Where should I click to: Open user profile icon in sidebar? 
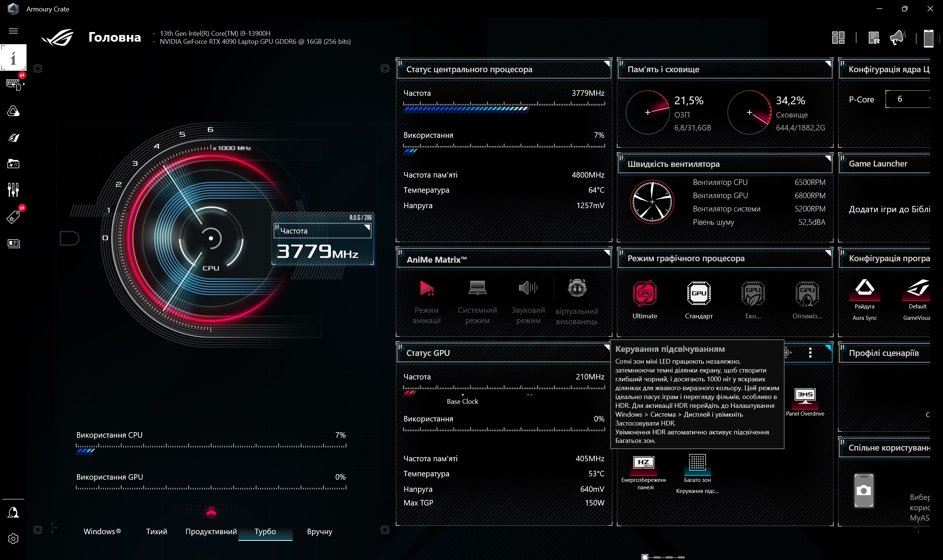pyautogui.click(x=13, y=512)
